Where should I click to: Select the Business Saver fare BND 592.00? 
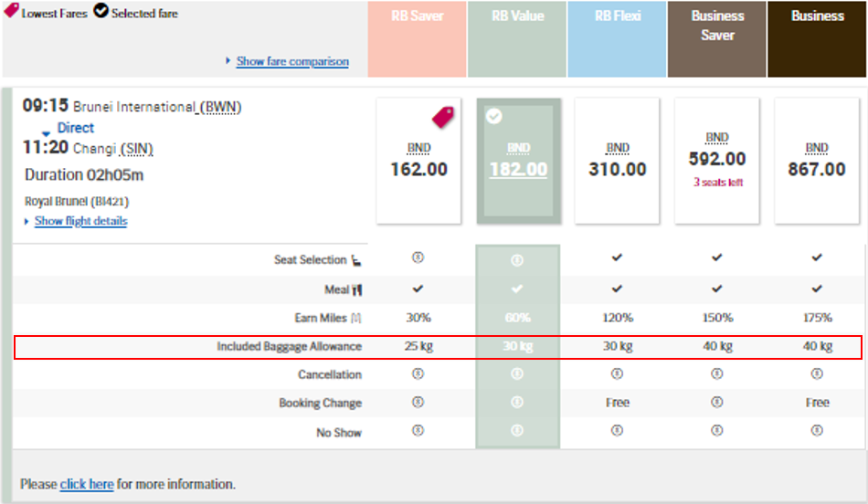tap(717, 161)
